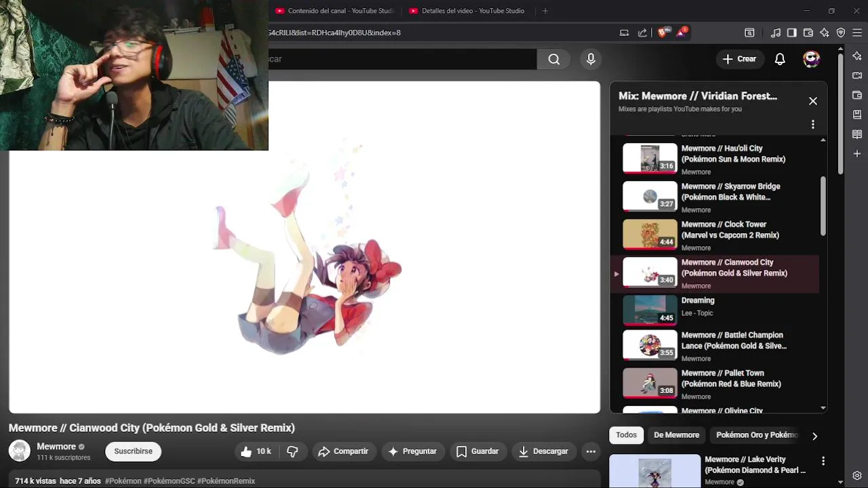Open reading list in the sidebar
This screenshot has height=488, width=868.
pyautogui.click(x=857, y=134)
